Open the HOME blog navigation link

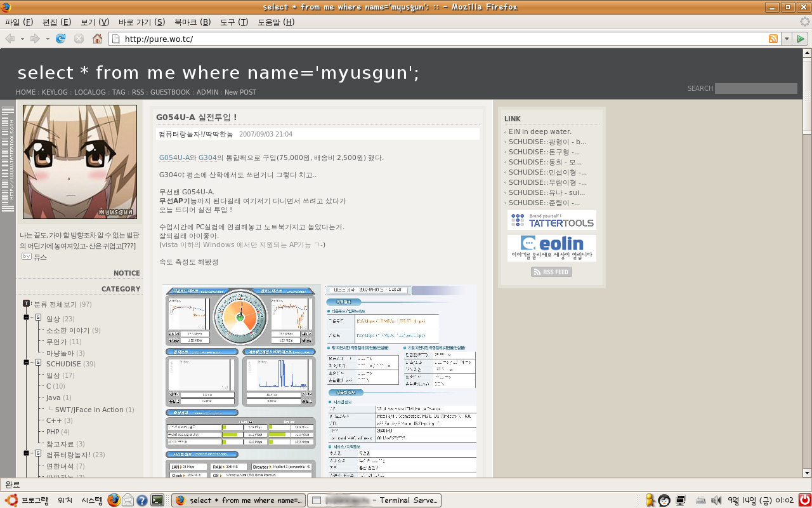coord(26,92)
